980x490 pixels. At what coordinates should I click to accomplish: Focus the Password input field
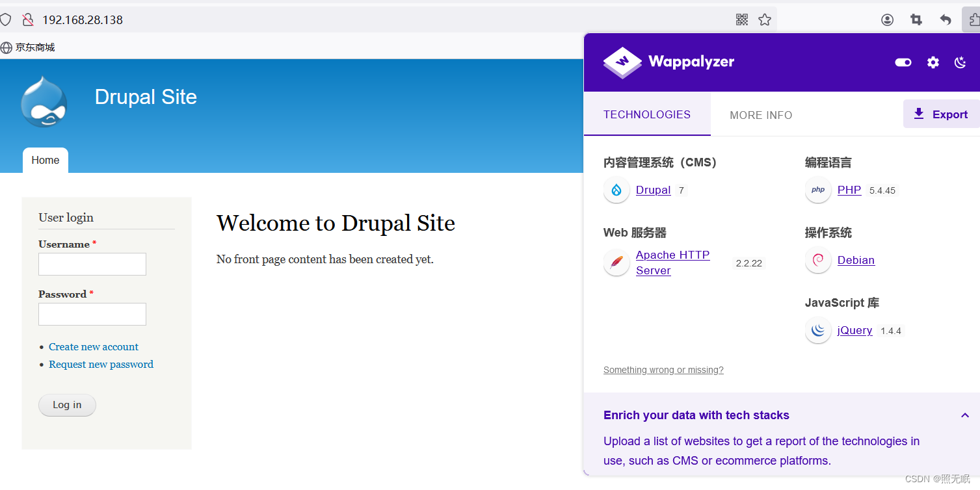(92, 315)
